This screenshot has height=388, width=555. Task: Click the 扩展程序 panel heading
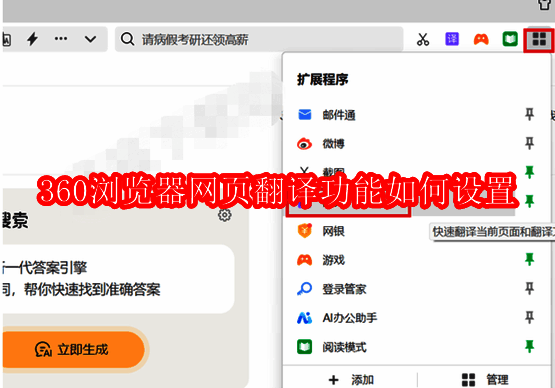point(322,80)
